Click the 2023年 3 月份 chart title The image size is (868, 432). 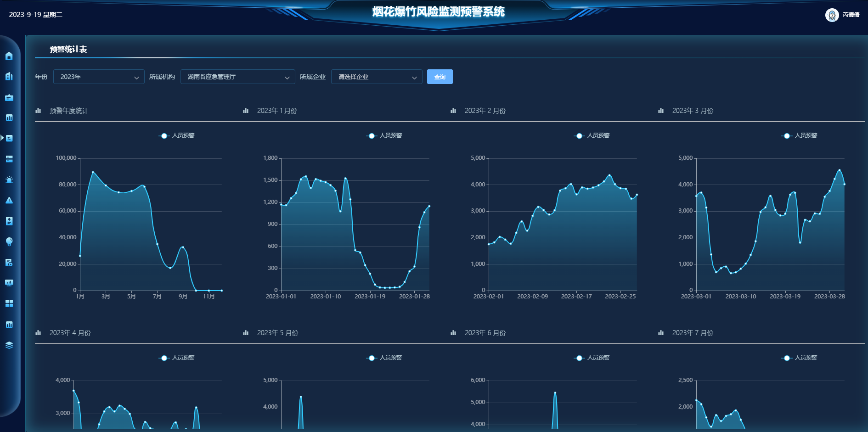click(x=693, y=111)
